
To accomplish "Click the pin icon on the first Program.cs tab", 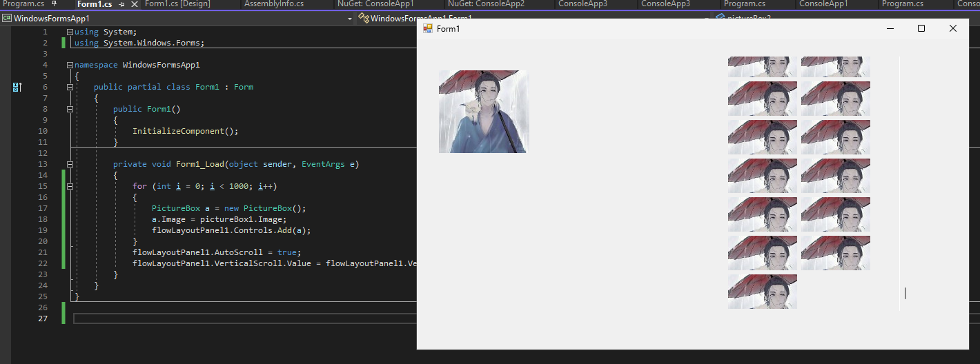I will click(x=54, y=4).
